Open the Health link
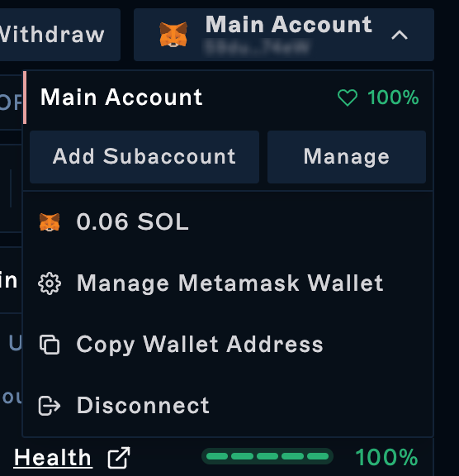The width and height of the screenshot is (459, 476). pyautogui.click(x=53, y=458)
